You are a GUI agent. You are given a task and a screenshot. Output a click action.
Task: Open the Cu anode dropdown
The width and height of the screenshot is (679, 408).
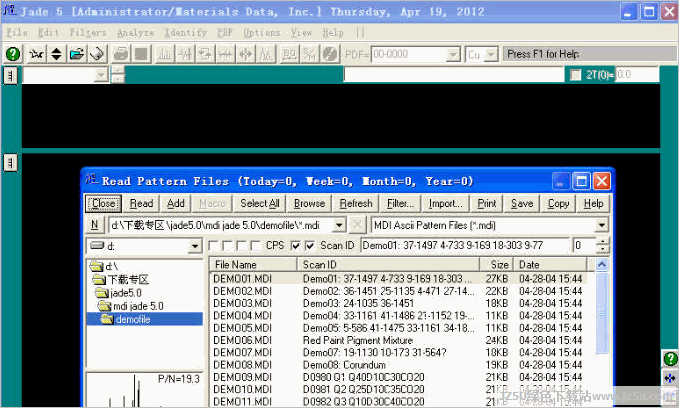pyautogui.click(x=491, y=55)
